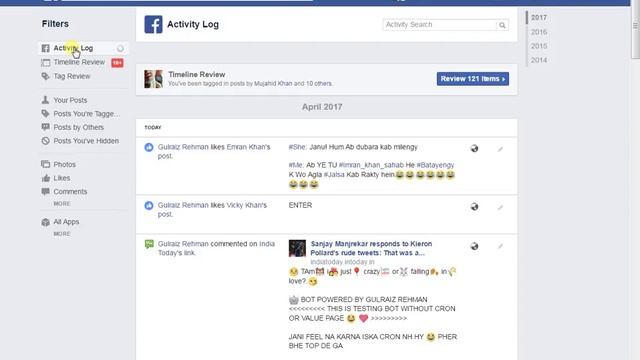
Task: Click the All Apps cube icon
Action: pos(45,222)
